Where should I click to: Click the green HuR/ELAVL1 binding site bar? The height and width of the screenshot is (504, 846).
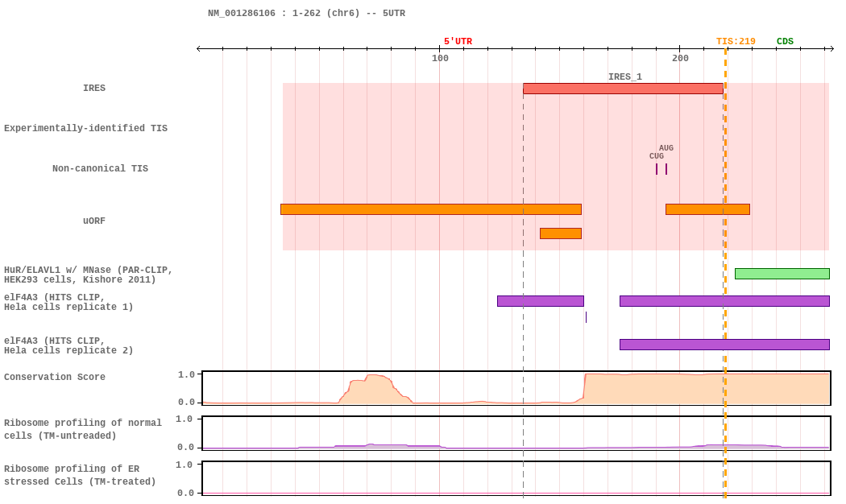782,274
